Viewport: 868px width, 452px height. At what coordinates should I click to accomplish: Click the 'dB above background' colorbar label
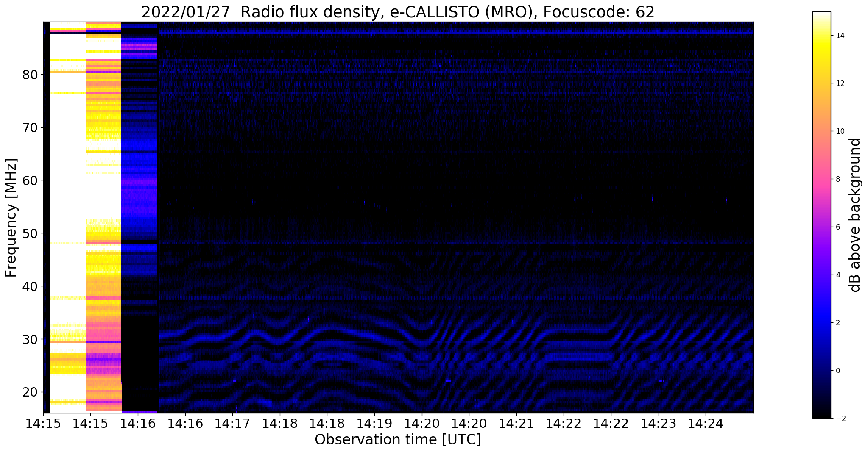click(855, 215)
